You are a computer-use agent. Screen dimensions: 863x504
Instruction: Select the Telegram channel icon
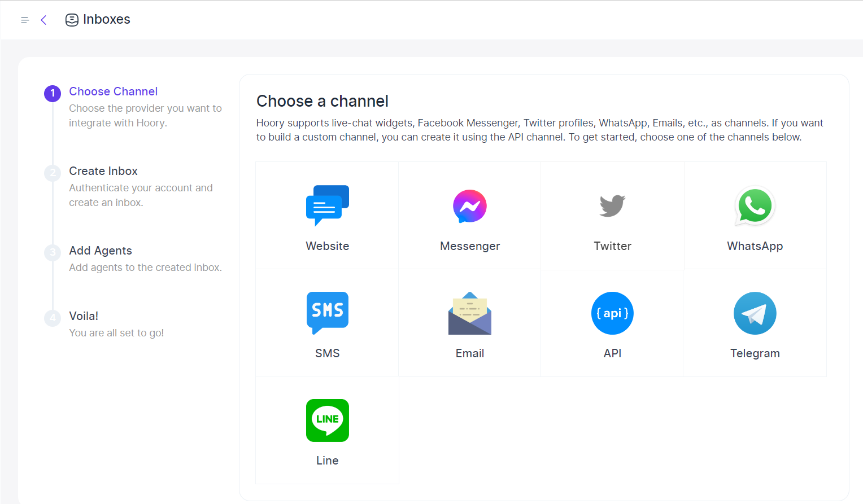(755, 313)
